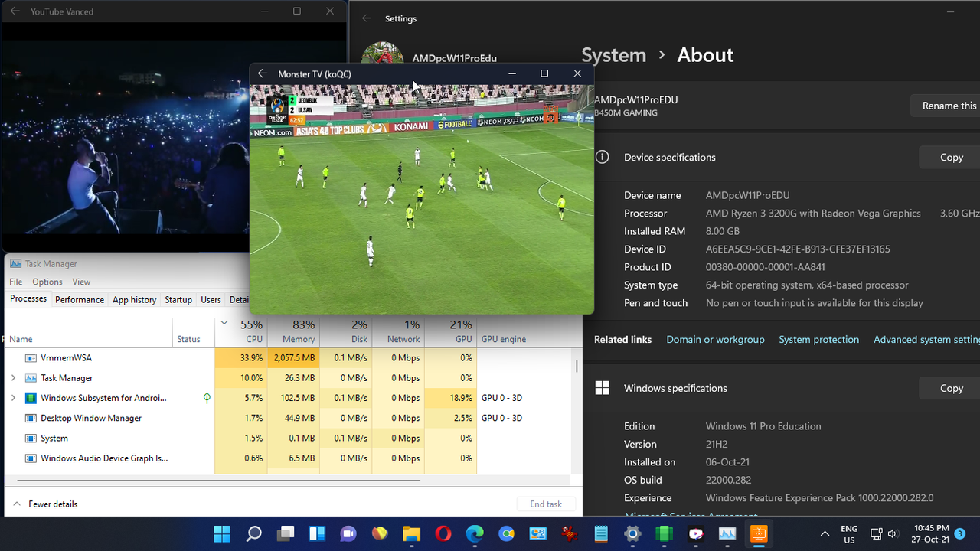This screenshot has width=980, height=551.
Task: Sort processes by Network column
Action: click(x=398, y=331)
